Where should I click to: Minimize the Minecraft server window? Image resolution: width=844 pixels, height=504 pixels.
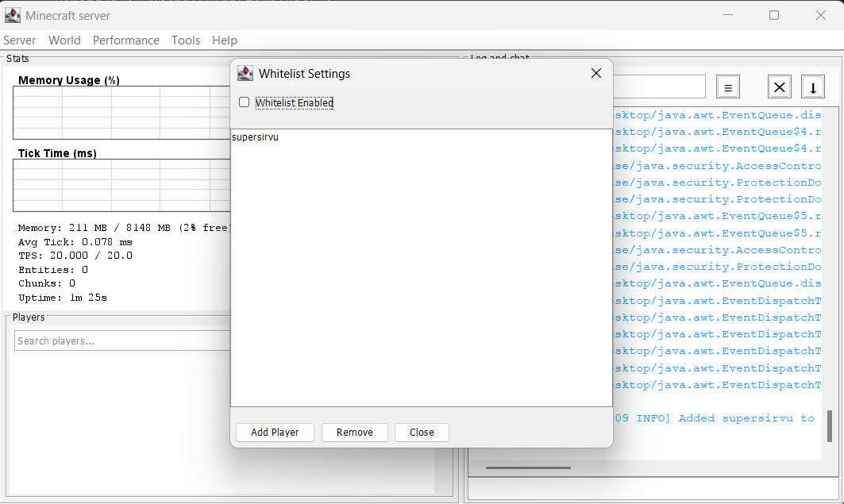[728, 15]
